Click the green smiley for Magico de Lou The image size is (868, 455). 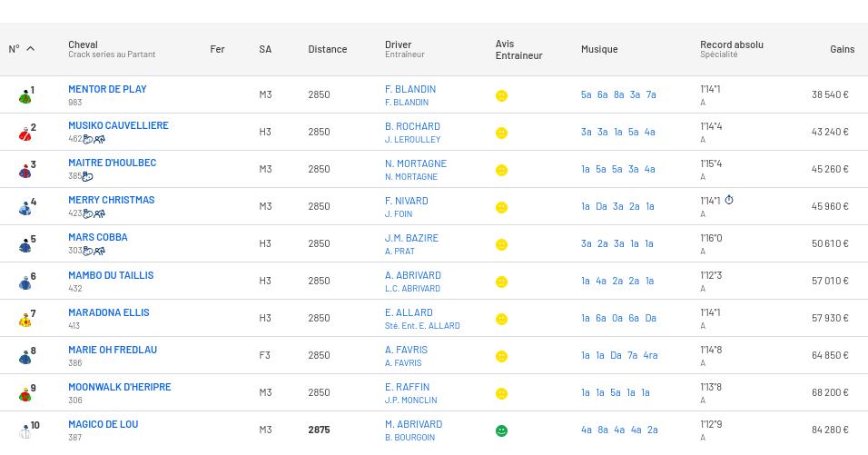coord(501,431)
